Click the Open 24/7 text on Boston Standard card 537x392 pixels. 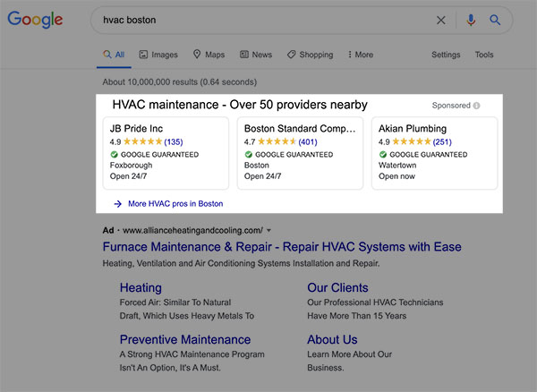[262, 176]
